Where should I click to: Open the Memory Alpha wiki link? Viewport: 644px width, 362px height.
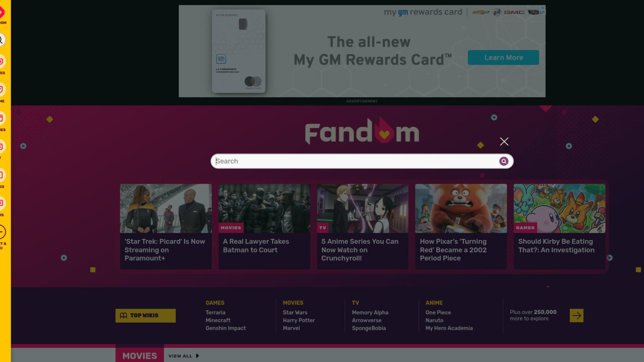(370, 312)
